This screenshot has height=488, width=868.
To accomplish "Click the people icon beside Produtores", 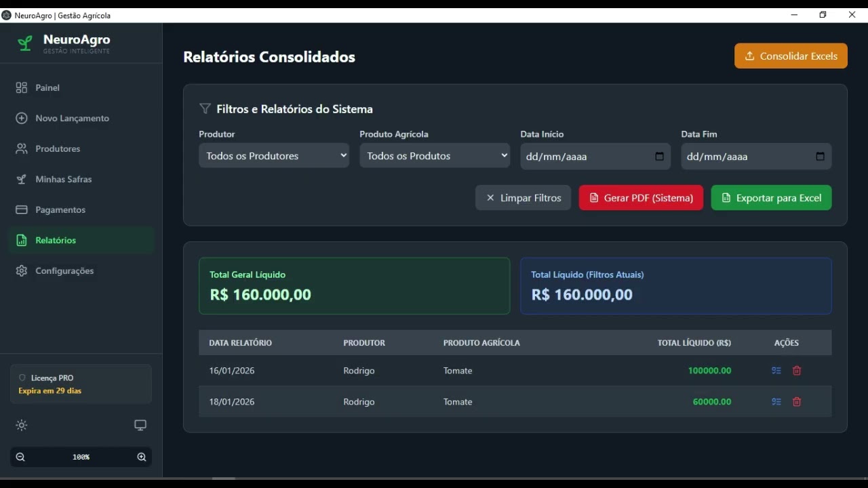I will tap(22, 148).
